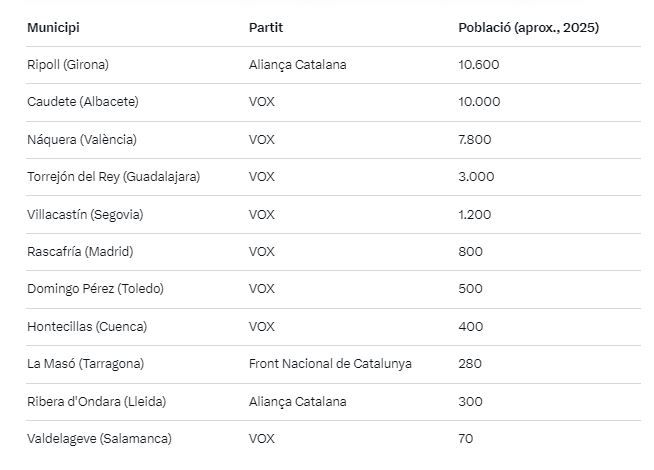The width and height of the screenshot is (654, 470).
Task: Select the Caudete (Albacete) cell
Action: (x=83, y=102)
